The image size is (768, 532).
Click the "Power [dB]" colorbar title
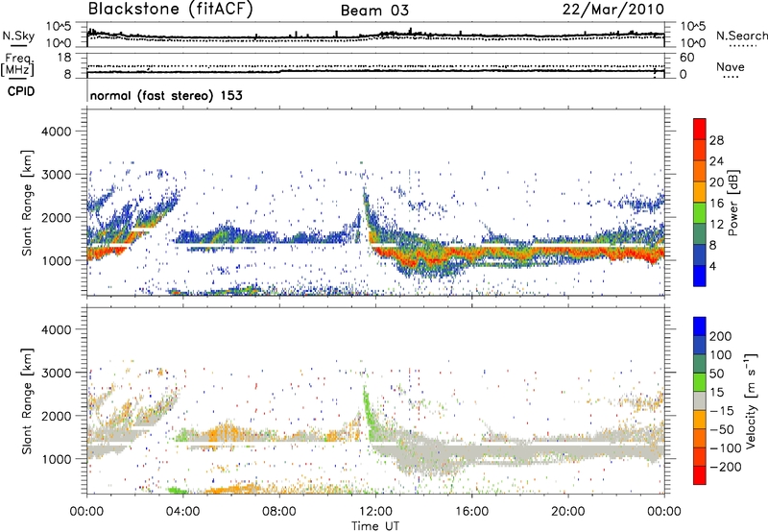tap(732, 203)
